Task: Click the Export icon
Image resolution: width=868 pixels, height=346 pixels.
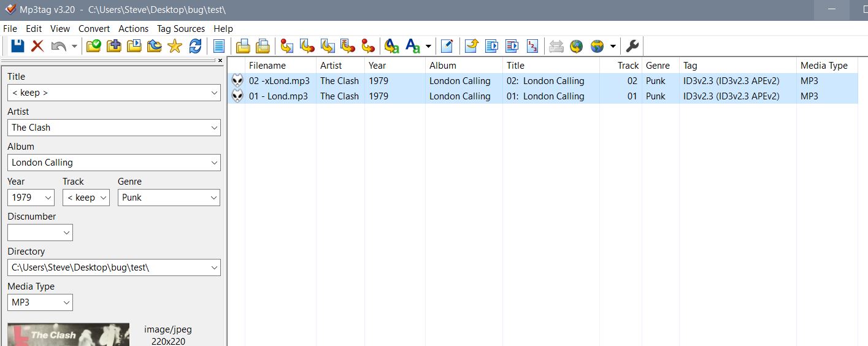Action: (471, 46)
